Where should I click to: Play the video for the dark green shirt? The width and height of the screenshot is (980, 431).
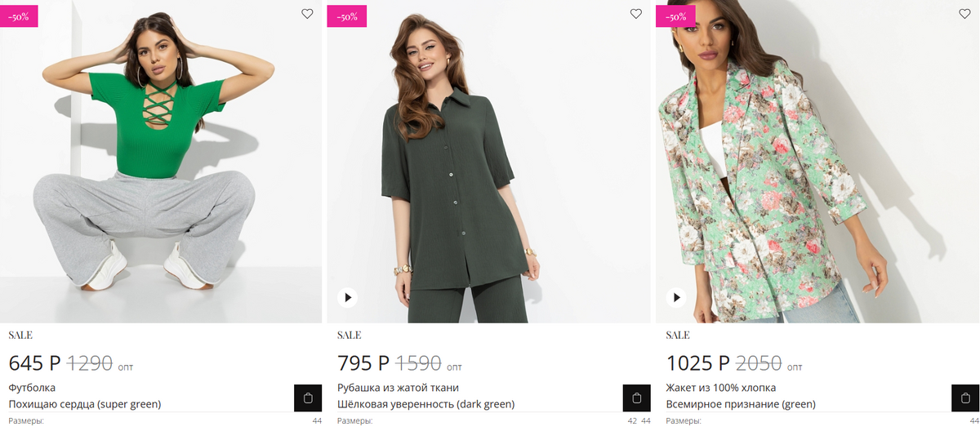coord(348,297)
